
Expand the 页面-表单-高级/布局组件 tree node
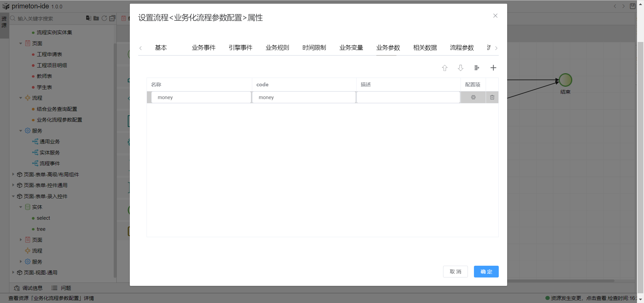(x=13, y=174)
